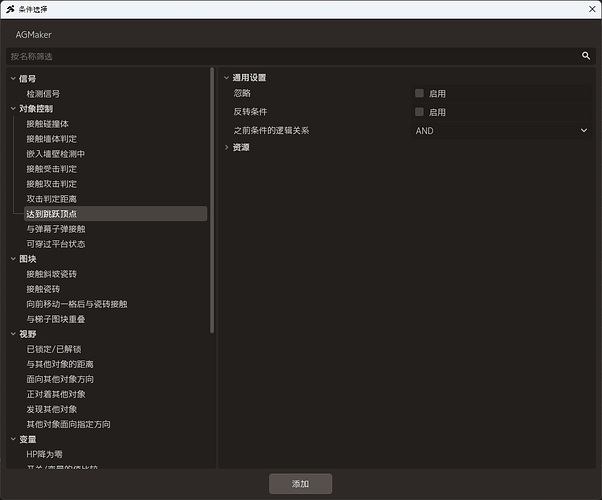Select 发现其他对象 condition
The height and width of the screenshot is (500, 602).
tap(51, 409)
